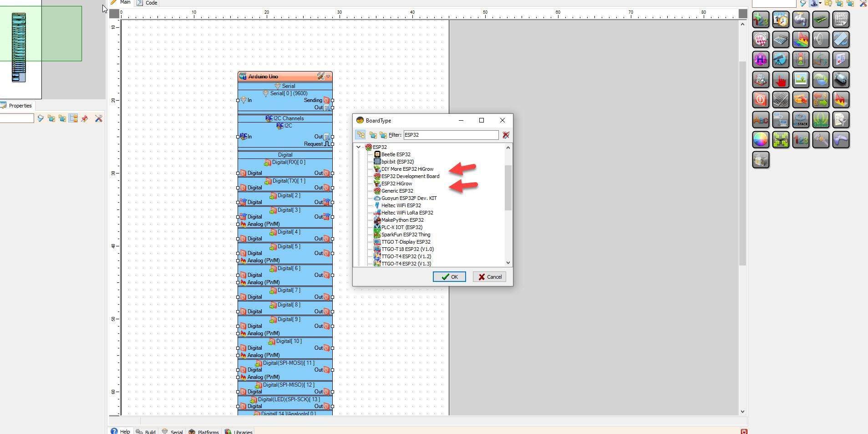This screenshot has width=868, height=434.
Task: Toggle the tree view mode button in BoardType
Action: (360, 135)
